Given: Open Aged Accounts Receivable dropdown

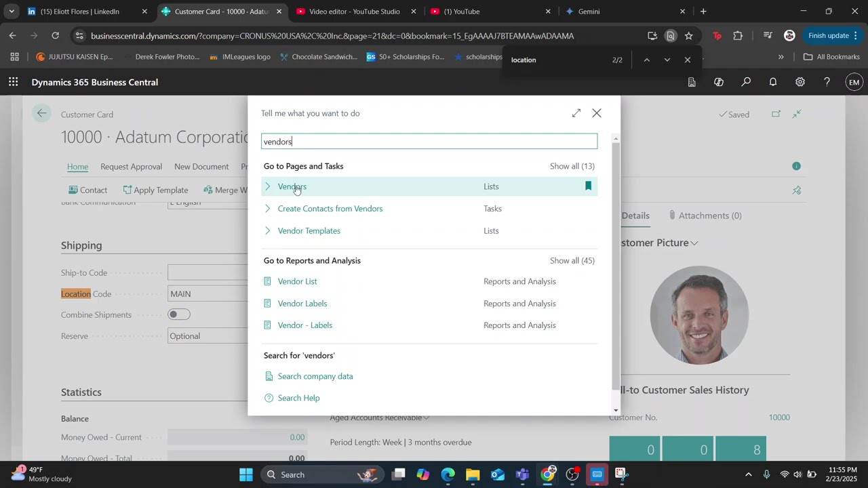Looking at the screenshot, I should (380, 418).
